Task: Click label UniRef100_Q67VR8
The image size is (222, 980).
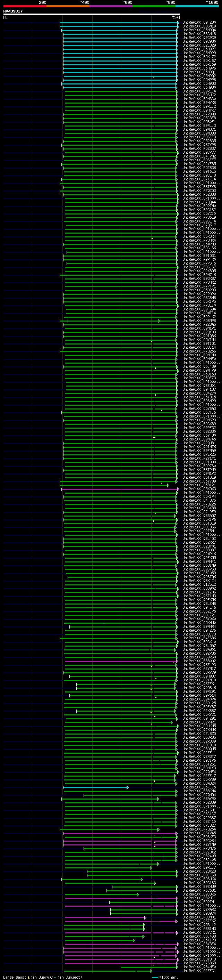Action: pyautogui.click(x=199, y=145)
